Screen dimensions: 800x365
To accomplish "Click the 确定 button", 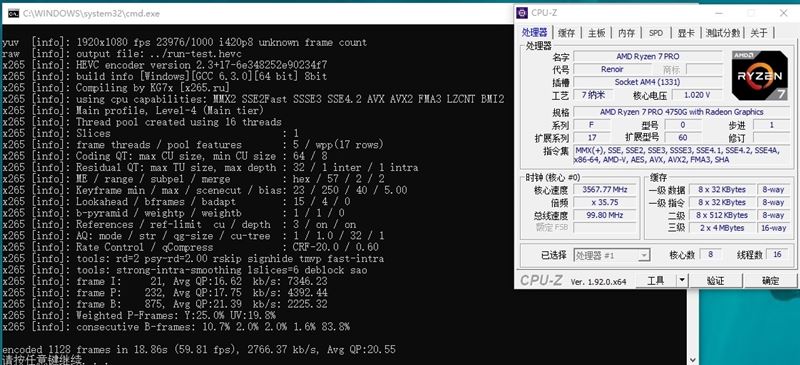I will 770,281.
